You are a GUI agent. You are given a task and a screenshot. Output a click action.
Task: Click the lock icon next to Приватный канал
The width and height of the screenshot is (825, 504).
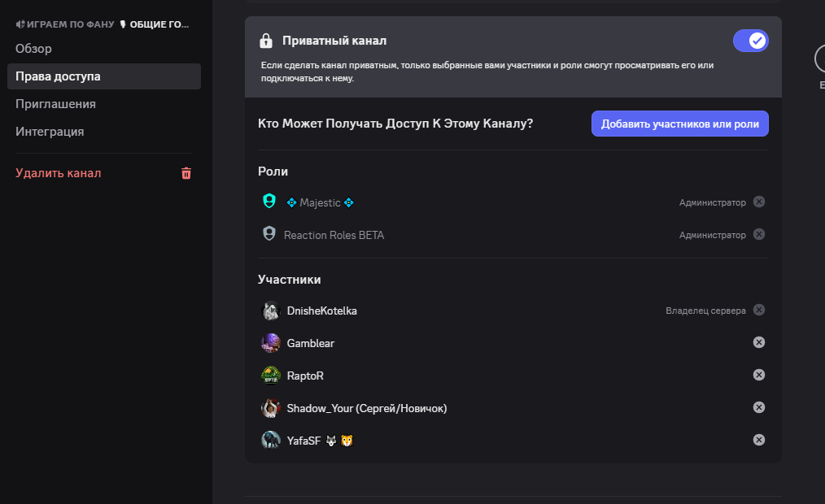(x=266, y=41)
